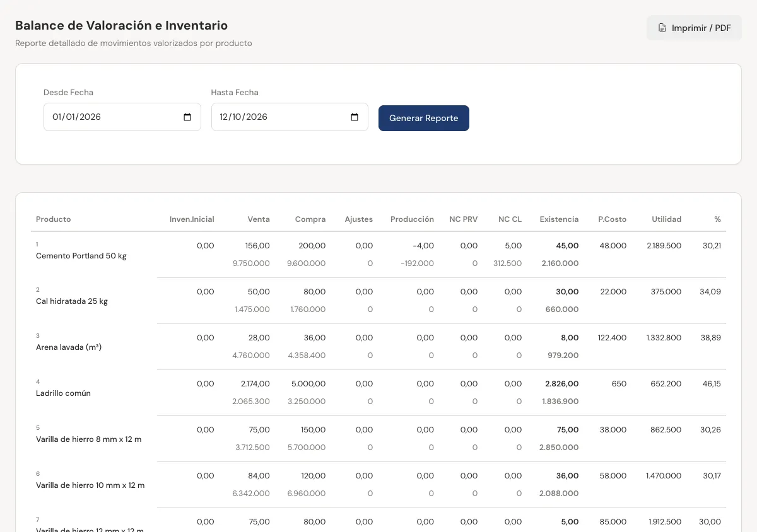Click the % column header

(717, 219)
